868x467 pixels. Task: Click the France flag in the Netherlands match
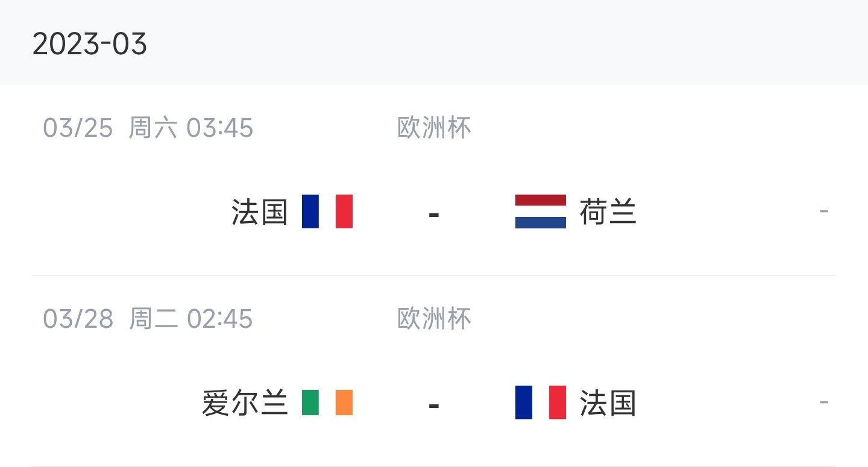coord(327,212)
